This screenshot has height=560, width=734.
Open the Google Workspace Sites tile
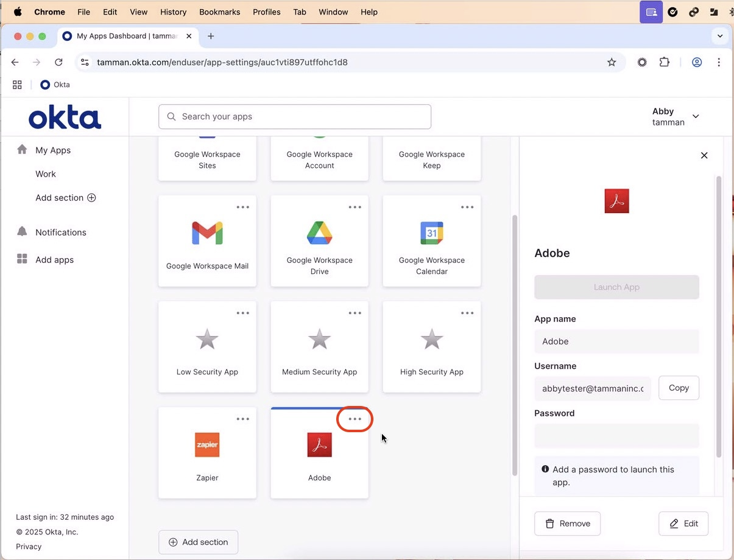click(x=207, y=158)
